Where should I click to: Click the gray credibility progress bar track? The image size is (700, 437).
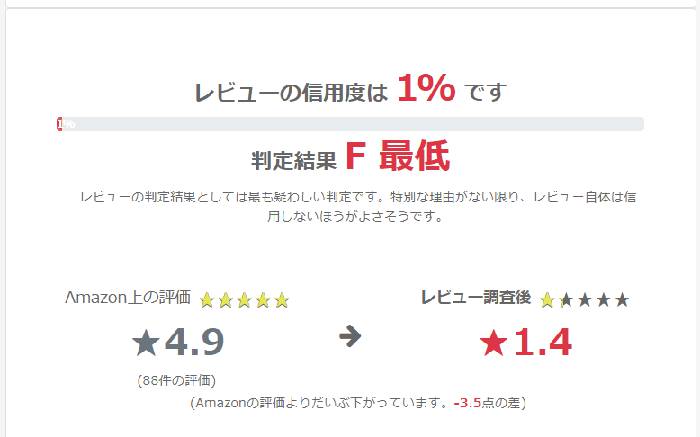(350, 124)
